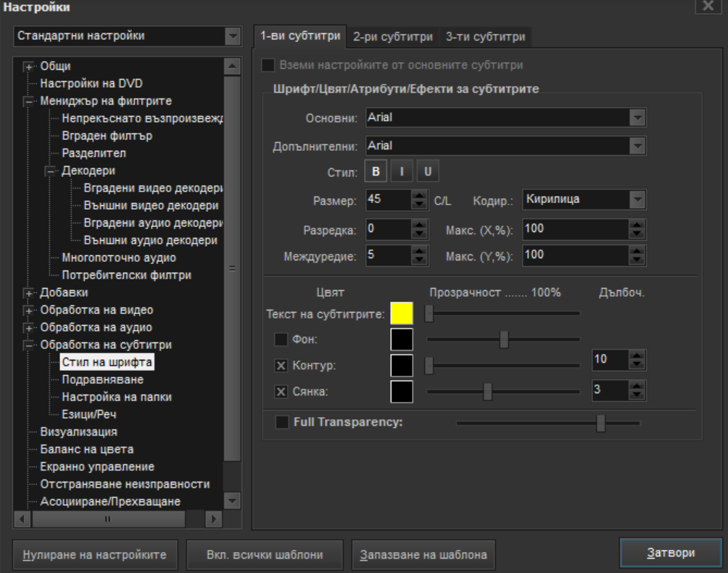Switch to the 2-ри субтитри tab
Viewport: 728px width, 573px height.
[392, 36]
